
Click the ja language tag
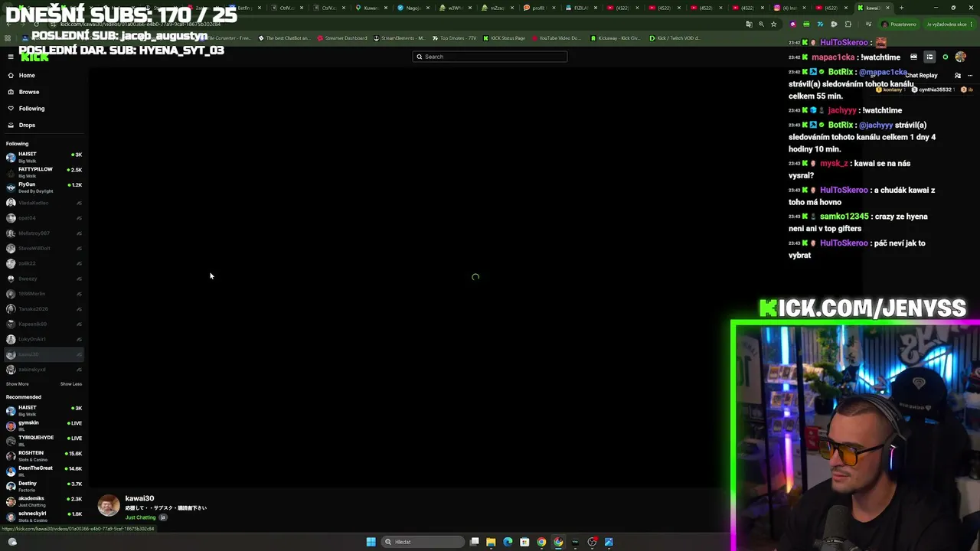pyautogui.click(x=162, y=517)
